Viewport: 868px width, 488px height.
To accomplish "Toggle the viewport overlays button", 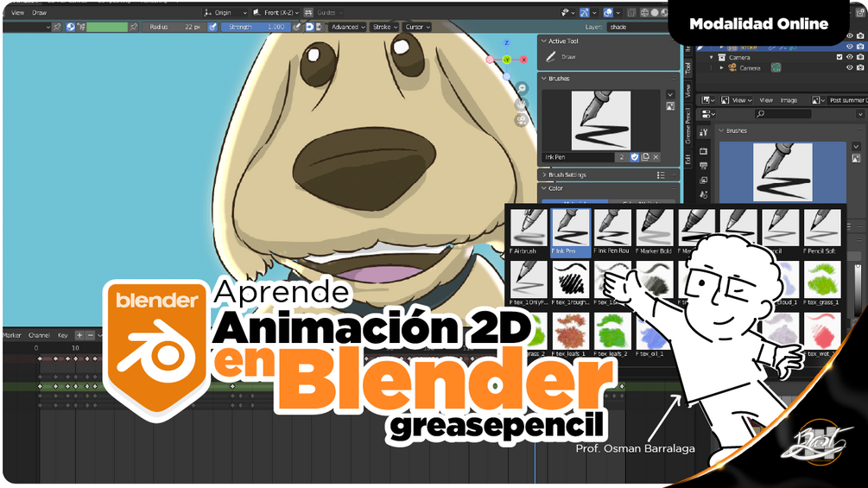I will pos(608,12).
